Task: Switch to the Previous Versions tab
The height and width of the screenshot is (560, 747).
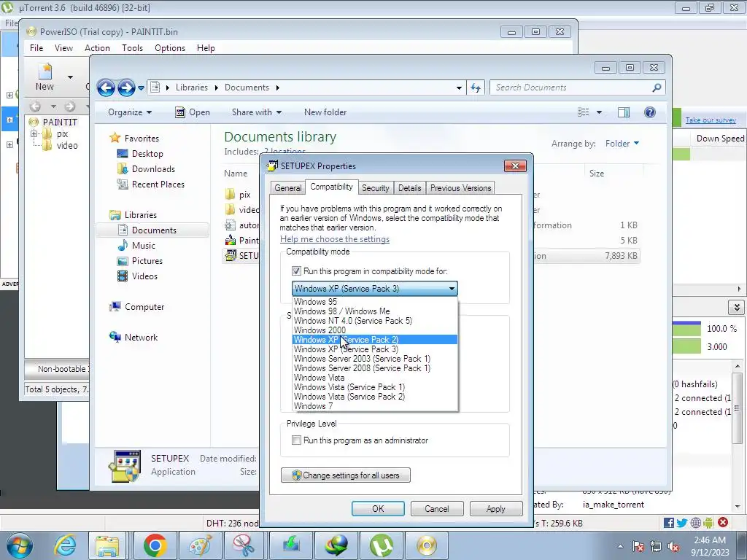Action: [460, 188]
